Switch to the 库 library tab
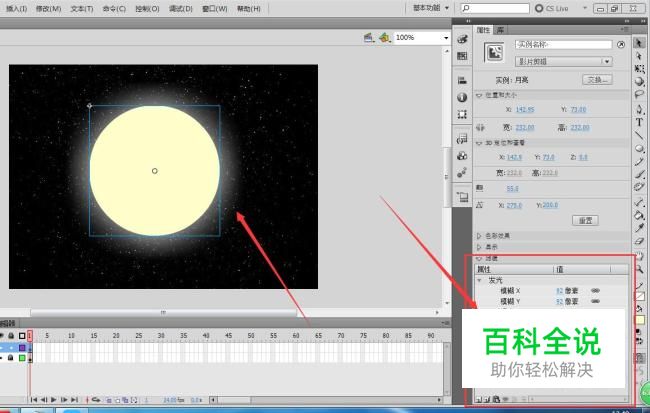The width and height of the screenshot is (650, 413). [x=500, y=30]
